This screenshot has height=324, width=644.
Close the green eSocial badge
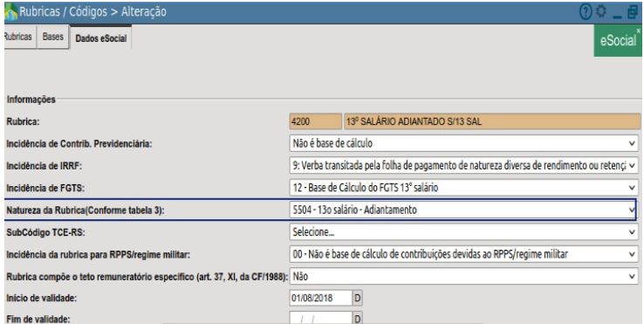638,31
